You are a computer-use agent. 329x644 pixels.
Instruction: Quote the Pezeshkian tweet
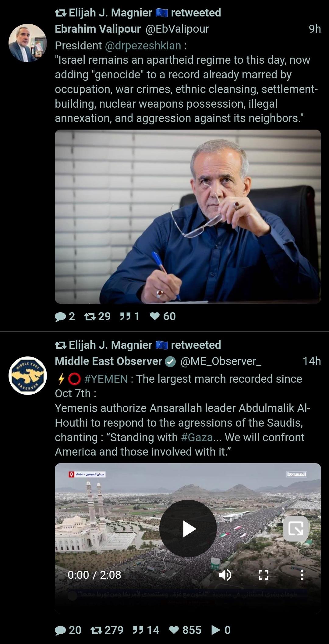(129, 317)
